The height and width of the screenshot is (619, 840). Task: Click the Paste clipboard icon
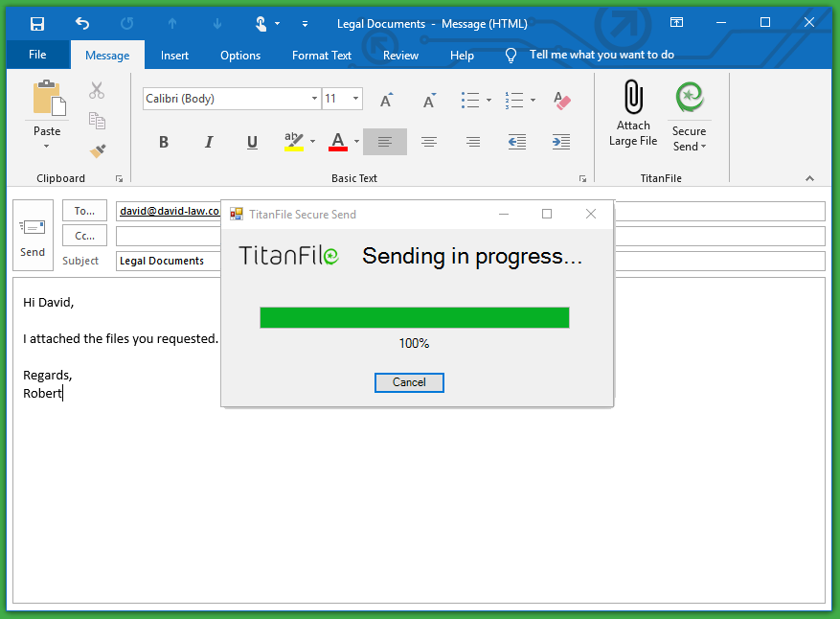coord(49,98)
